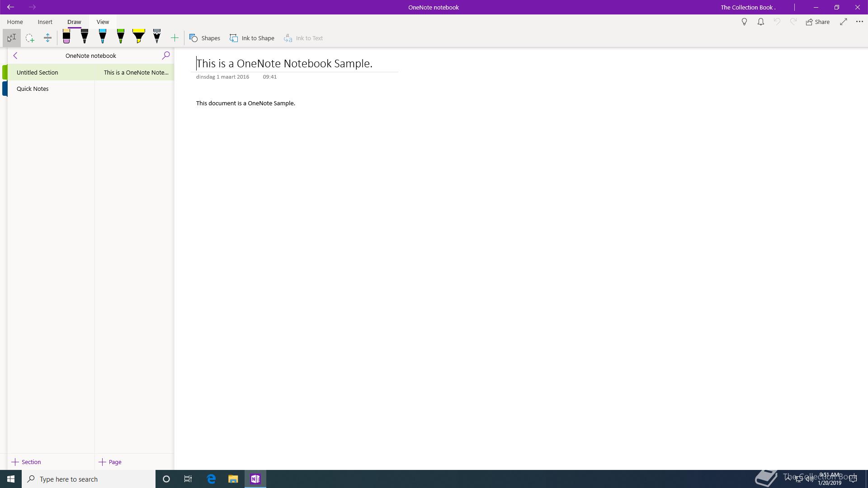
Task: Open the Shapes gallery
Action: point(205,38)
